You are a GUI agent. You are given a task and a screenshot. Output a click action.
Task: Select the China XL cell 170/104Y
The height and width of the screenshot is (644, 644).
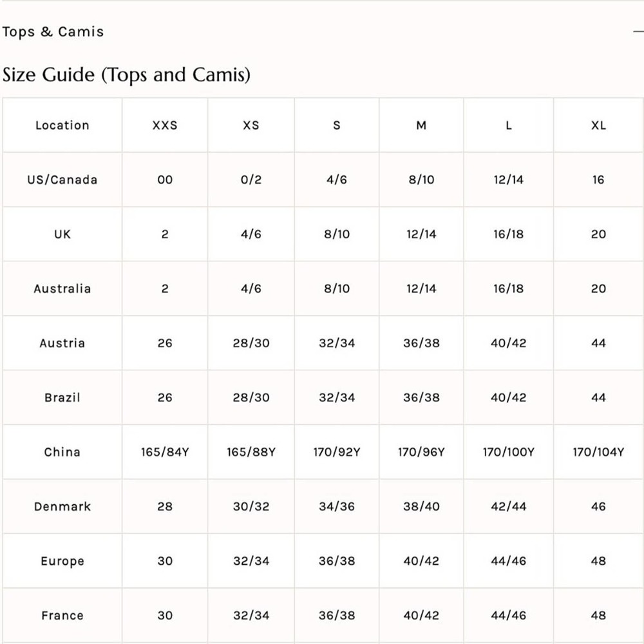click(x=598, y=452)
